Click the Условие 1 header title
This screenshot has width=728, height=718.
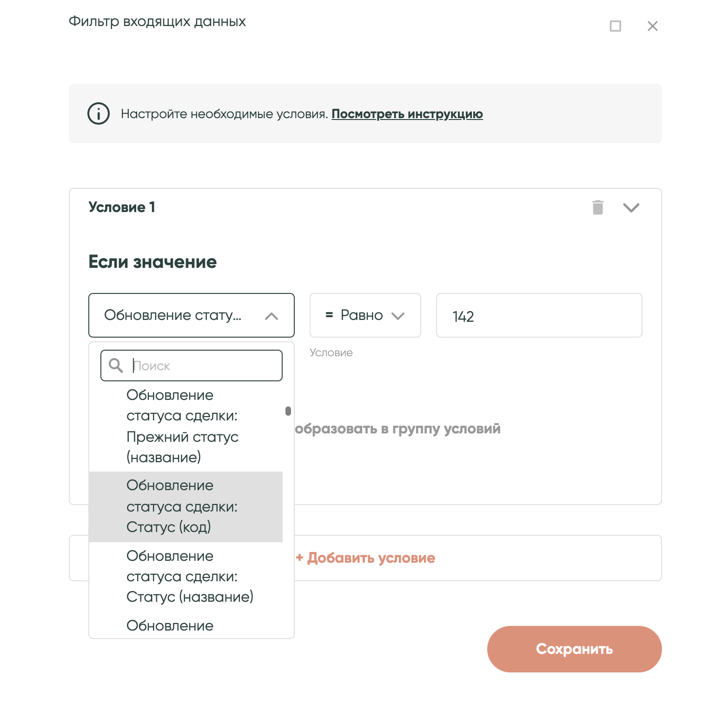122,207
